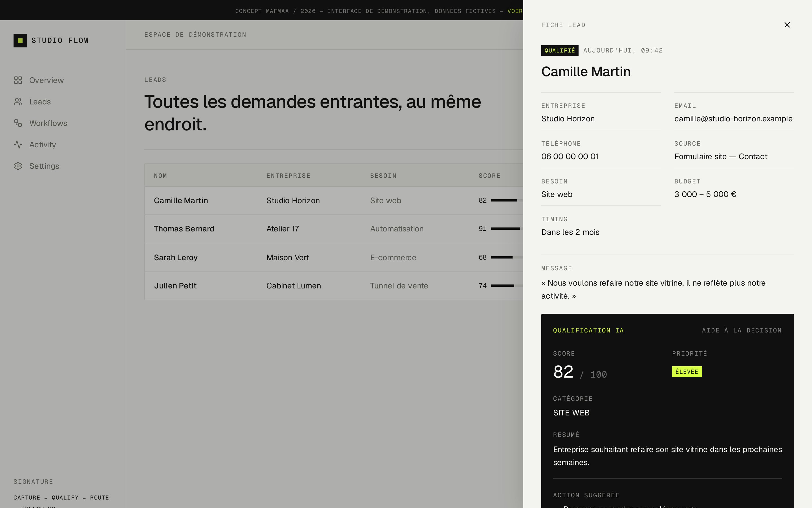The width and height of the screenshot is (812, 508).
Task: Open the Activity section
Action: [x=43, y=144]
